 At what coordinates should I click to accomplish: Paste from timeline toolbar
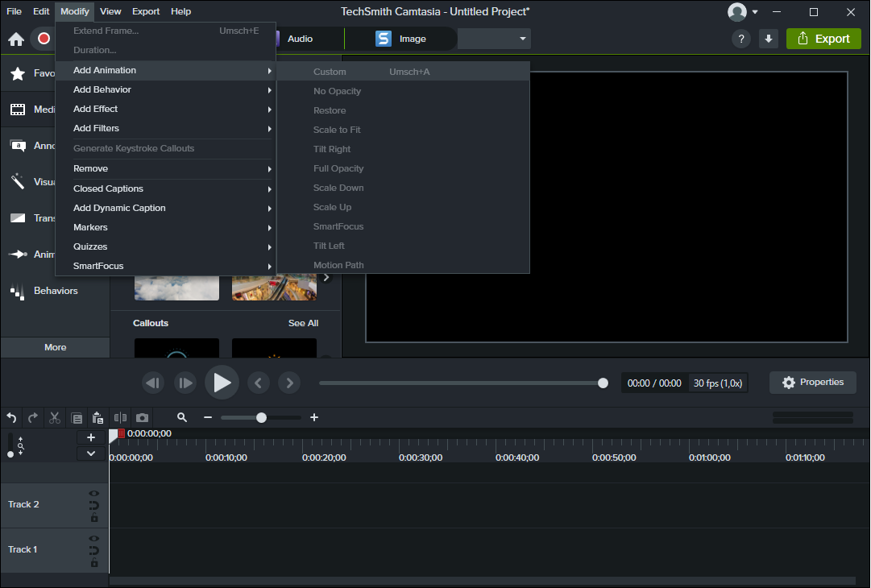click(x=97, y=417)
